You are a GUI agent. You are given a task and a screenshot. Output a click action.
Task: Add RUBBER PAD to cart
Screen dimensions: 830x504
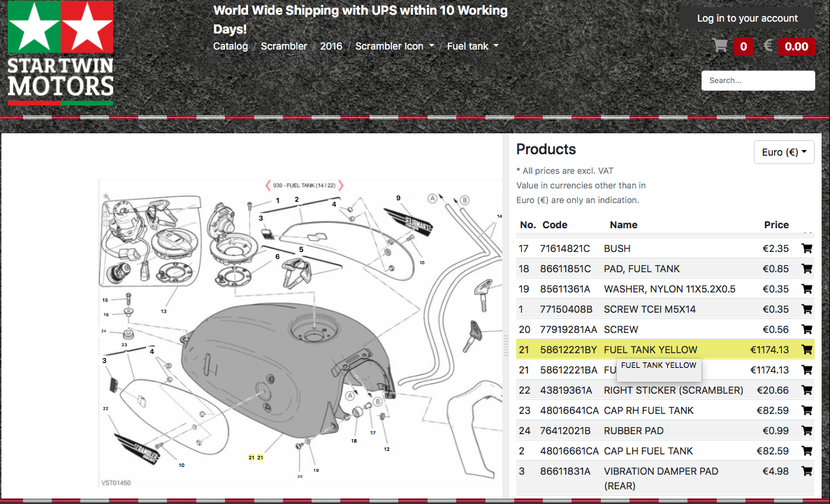[807, 431]
